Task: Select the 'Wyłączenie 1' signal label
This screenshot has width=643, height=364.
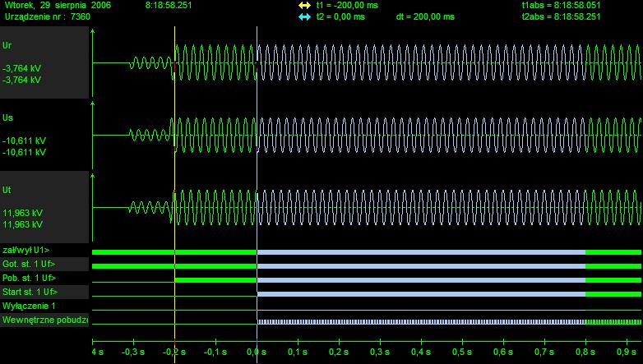Action: point(29,306)
